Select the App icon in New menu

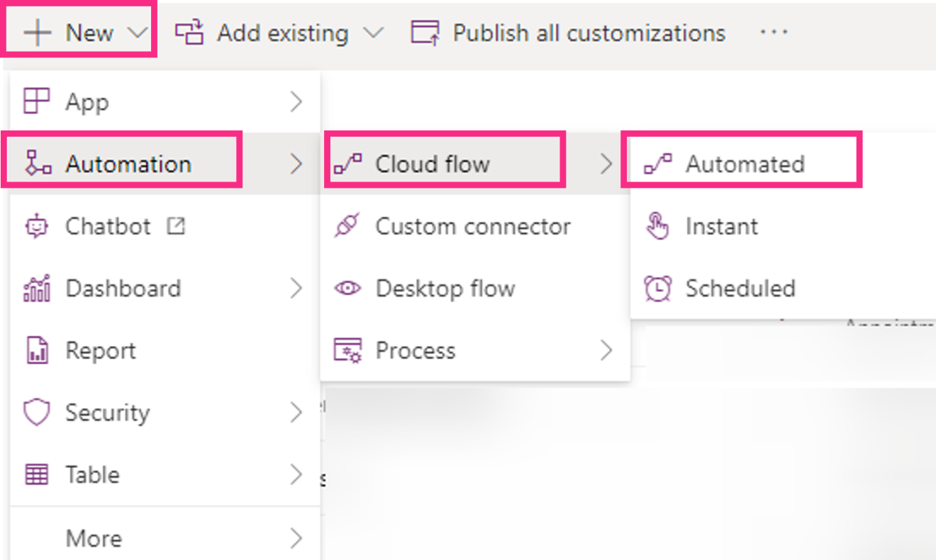[35, 101]
